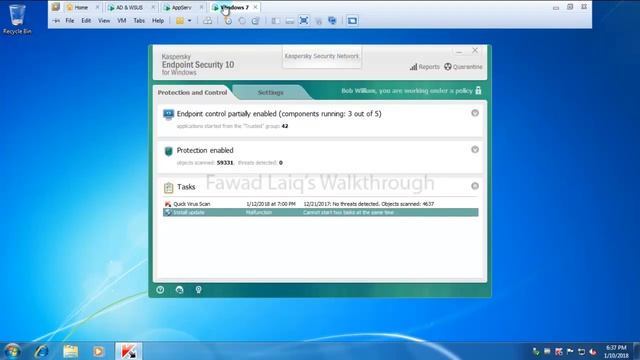Launch Internet Explorer from taskbar
This screenshot has width=640, height=360.
42,351
